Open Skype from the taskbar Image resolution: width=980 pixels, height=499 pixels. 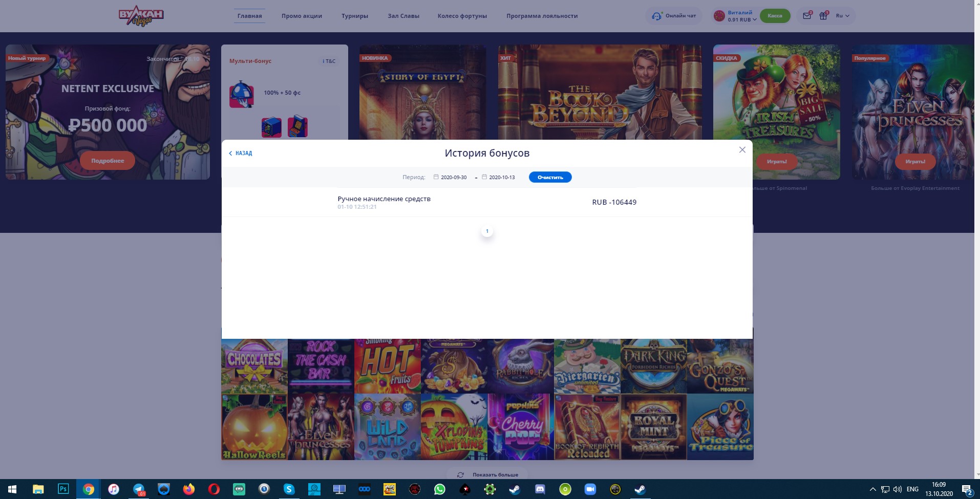click(289, 489)
